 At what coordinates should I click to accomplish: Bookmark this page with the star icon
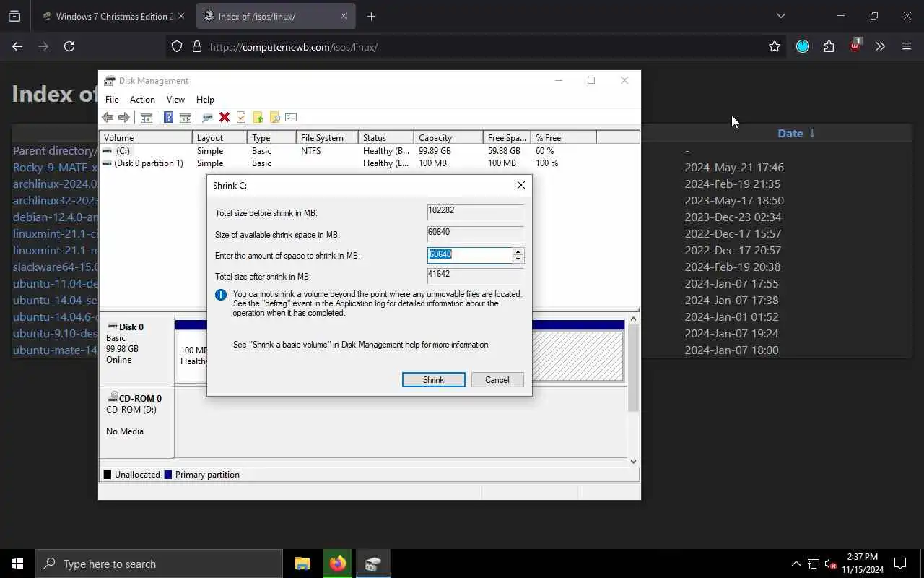pyautogui.click(x=775, y=46)
